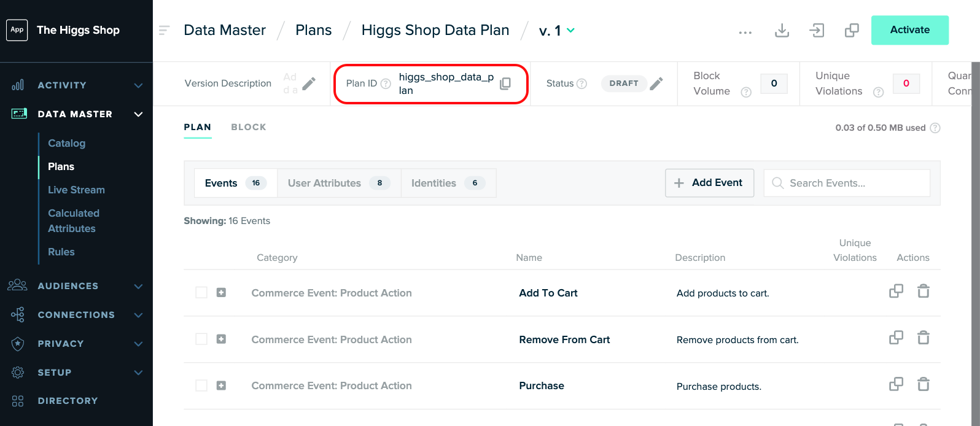Edit the DRAFT status with the pencil icon

point(656,83)
